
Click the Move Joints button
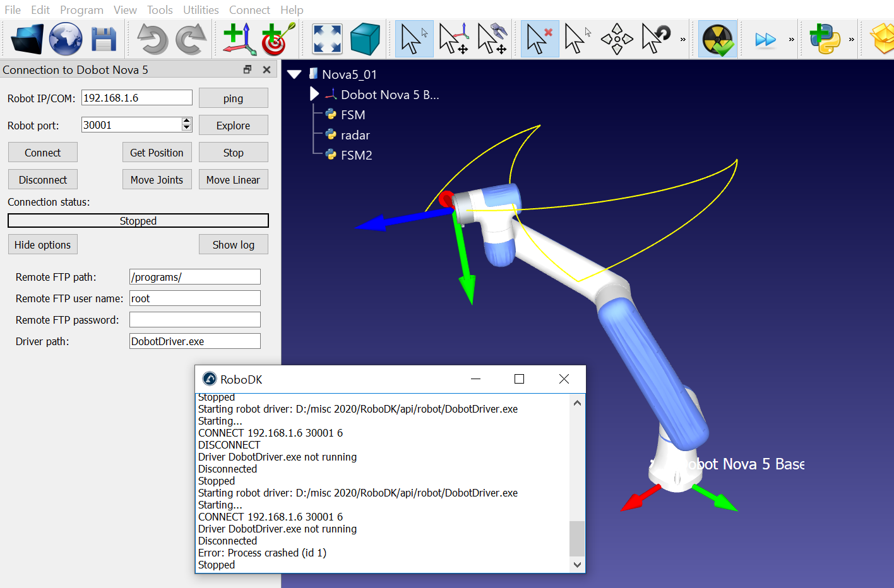pyautogui.click(x=157, y=180)
